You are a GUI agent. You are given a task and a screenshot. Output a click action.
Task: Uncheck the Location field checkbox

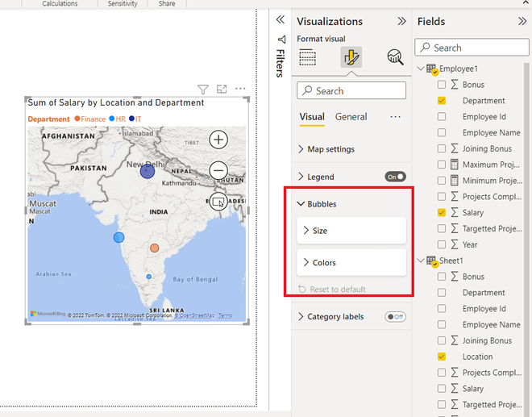tap(442, 357)
